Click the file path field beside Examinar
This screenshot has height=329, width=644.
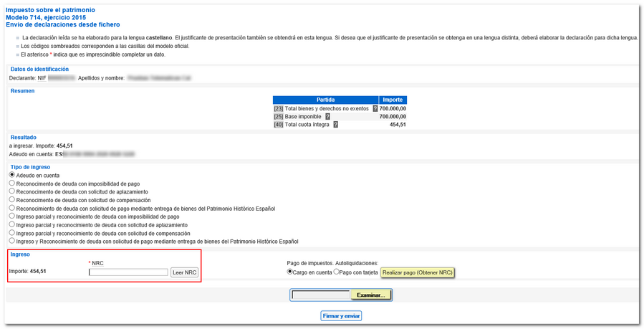pyautogui.click(x=320, y=295)
